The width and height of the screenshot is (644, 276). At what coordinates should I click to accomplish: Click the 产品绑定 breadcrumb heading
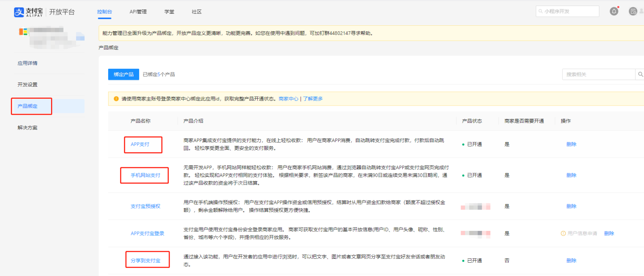pos(109,48)
